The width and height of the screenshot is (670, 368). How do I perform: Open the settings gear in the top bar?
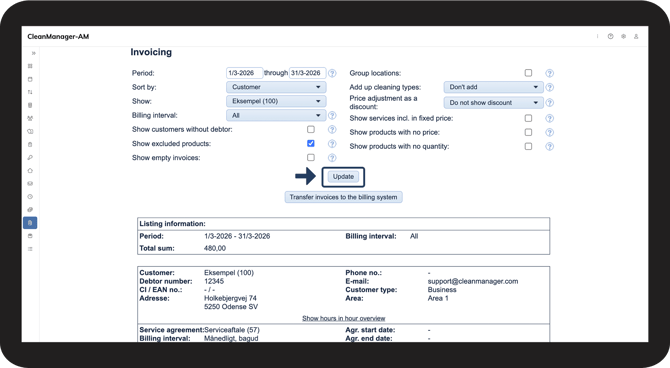623,36
